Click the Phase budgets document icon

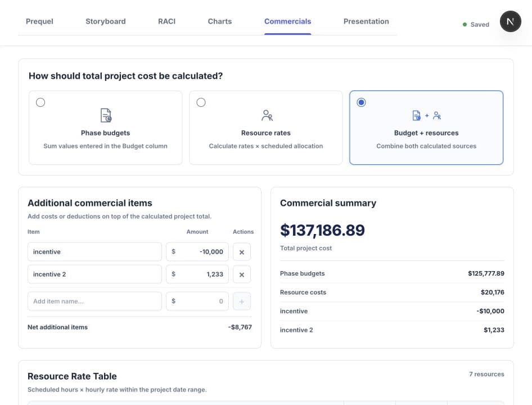(106, 115)
